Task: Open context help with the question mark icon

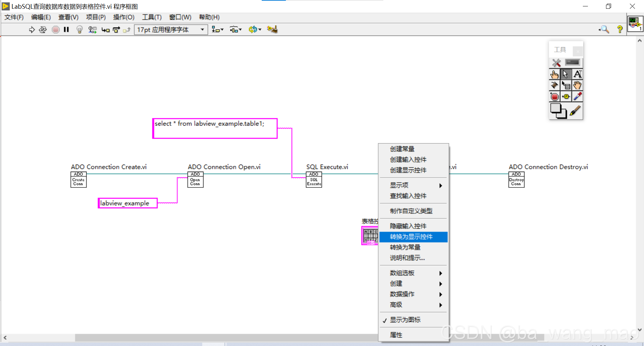Action: pyautogui.click(x=620, y=30)
